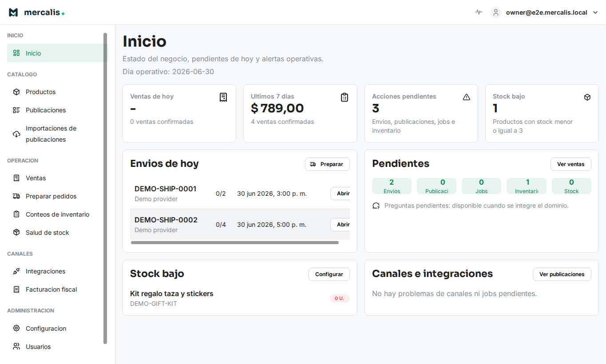Image resolution: width=606 pixels, height=364 pixels.
Task: Select the Publicaciones pending chip
Action: click(x=436, y=186)
